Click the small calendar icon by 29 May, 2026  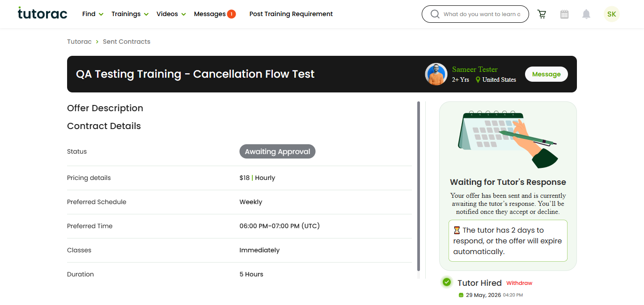(461, 295)
